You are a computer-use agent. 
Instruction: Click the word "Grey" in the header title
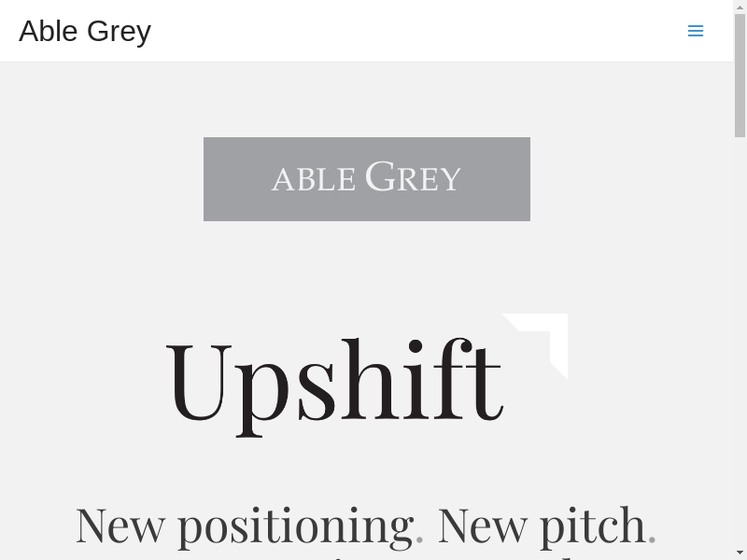pyautogui.click(x=119, y=31)
